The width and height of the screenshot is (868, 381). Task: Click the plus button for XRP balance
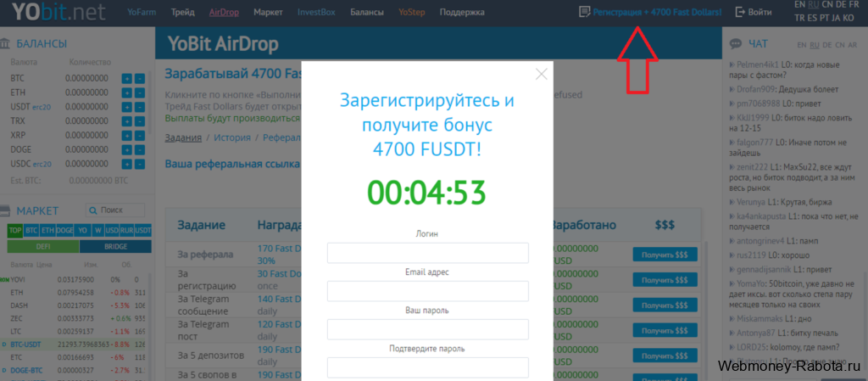coord(127,136)
